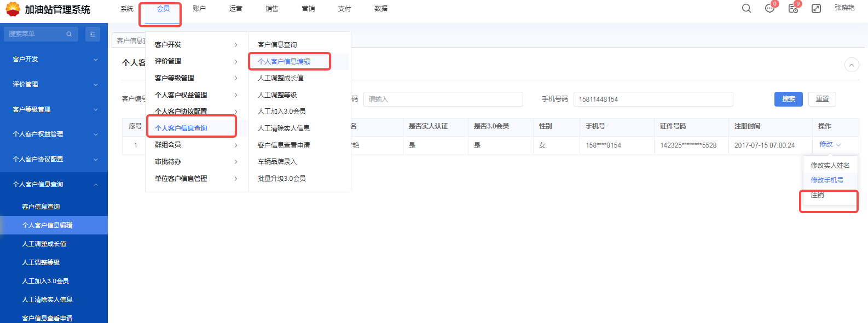Click the fullscreen toggle icon

pos(816,9)
